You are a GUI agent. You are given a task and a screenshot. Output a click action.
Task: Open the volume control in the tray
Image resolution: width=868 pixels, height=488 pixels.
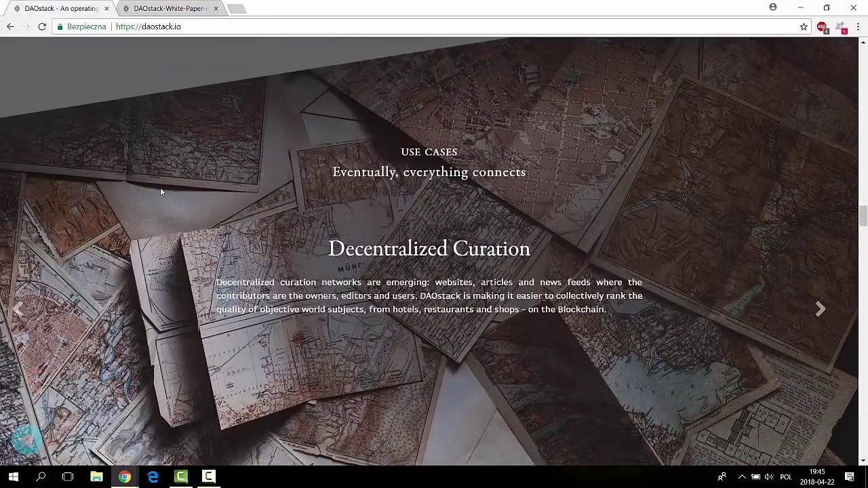click(x=768, y=476)
